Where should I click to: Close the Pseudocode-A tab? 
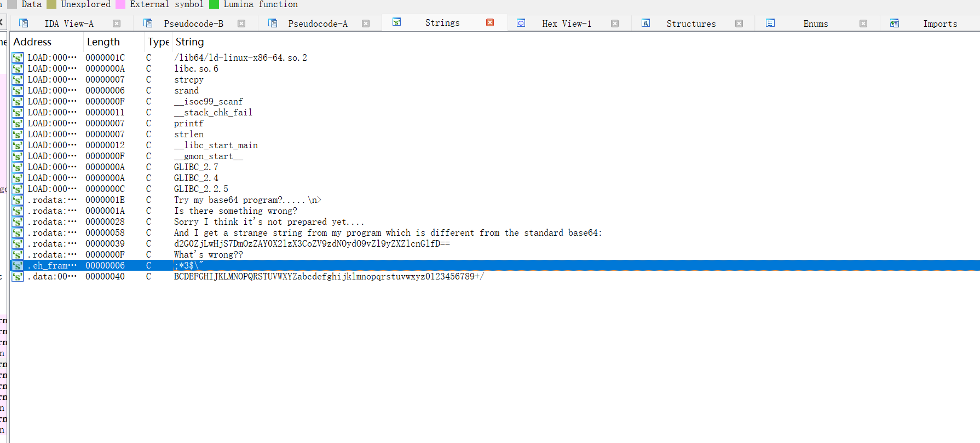[366, 24]
